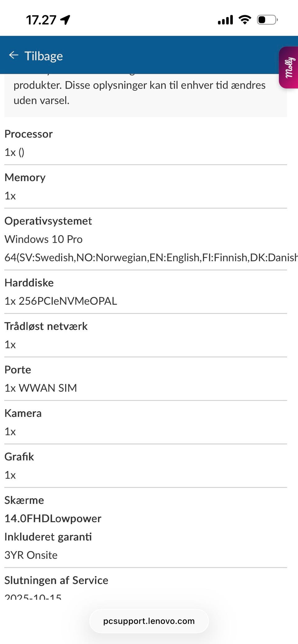Select the Slutningen af Service heading
Viewport: 298px width, 644px height.
pyautogui.click(x=56, y=580)
